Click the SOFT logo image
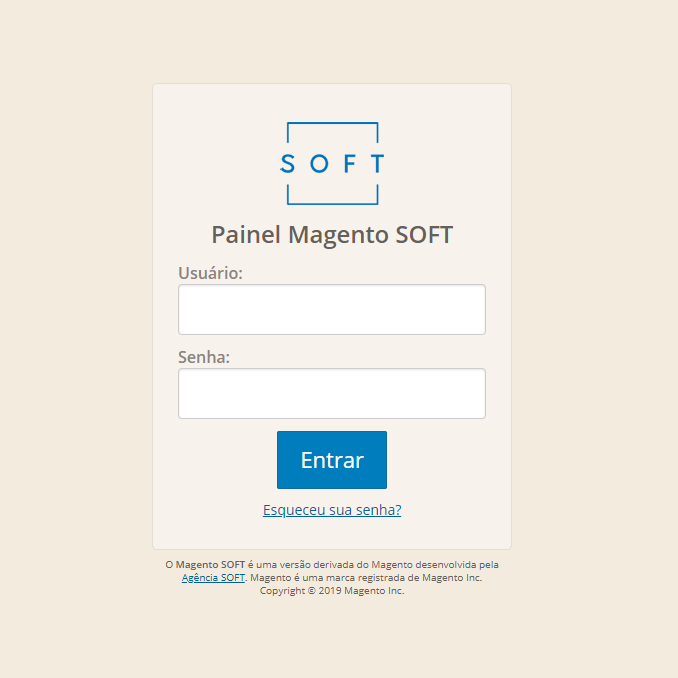The width and height of the screenshot is (678, 678). pos(332,163)
